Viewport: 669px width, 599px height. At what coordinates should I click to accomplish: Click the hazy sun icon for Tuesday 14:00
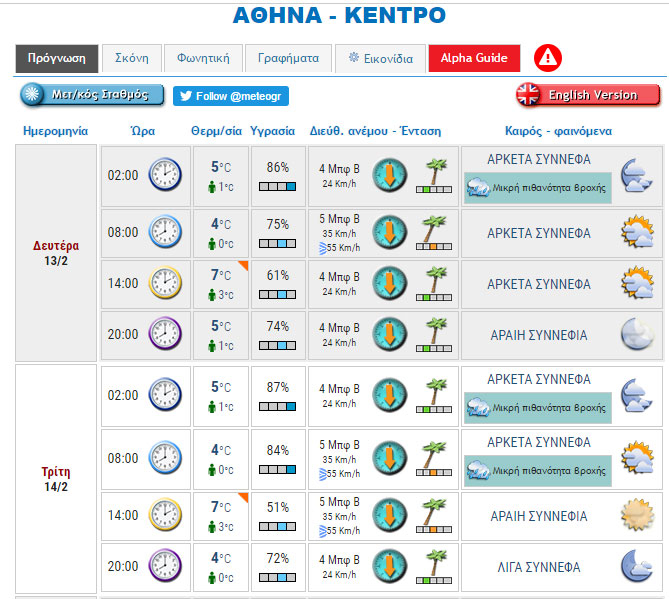(636, 516)
